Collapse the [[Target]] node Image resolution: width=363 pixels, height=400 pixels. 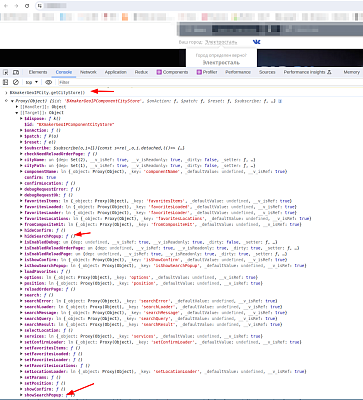[x=17, y=113]
